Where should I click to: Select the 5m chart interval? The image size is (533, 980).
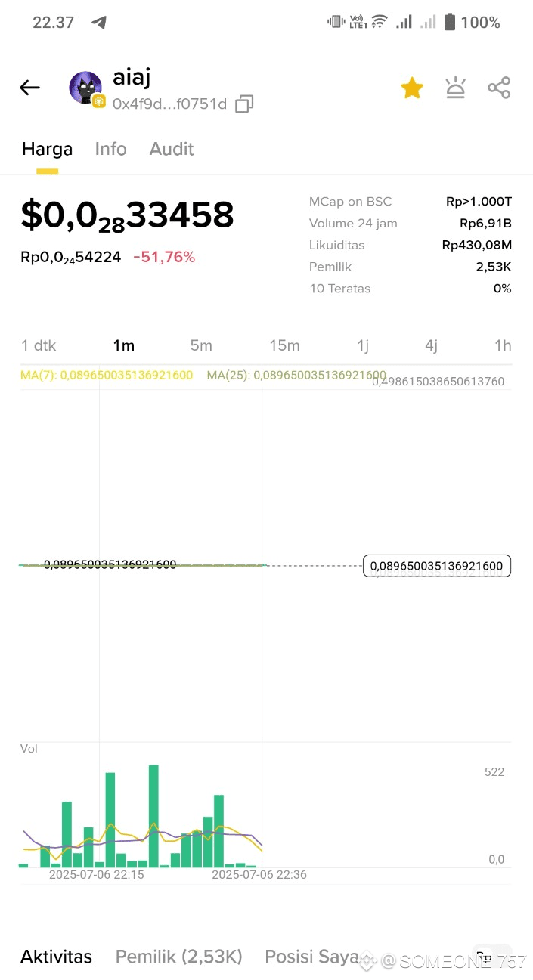(x=201, y=345)
